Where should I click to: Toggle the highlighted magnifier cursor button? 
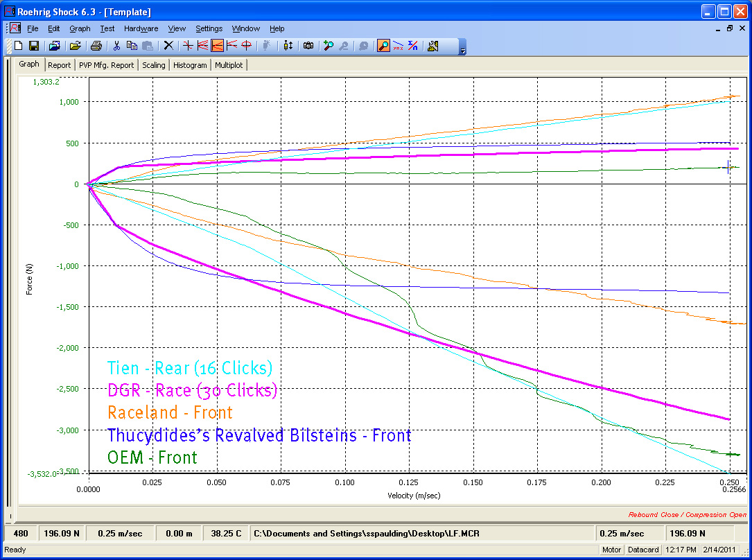click(383, 46)
